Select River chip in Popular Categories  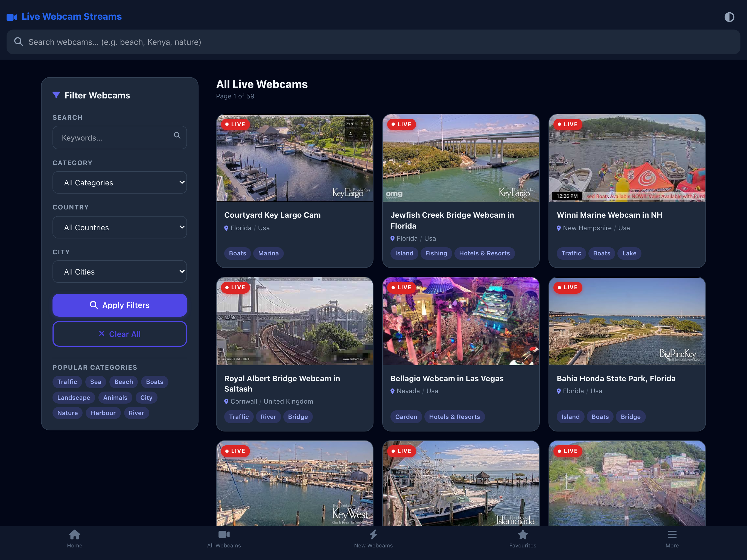click(x=136, y=413)
